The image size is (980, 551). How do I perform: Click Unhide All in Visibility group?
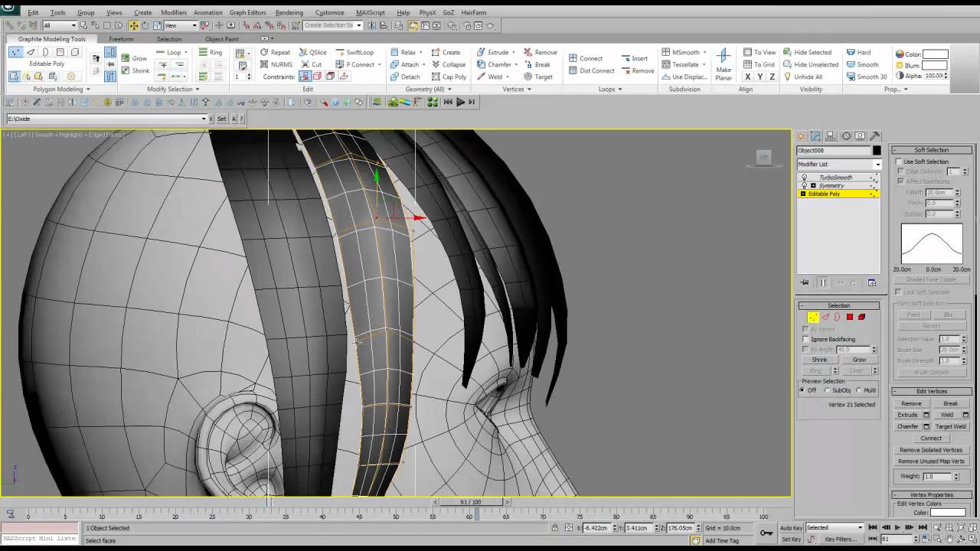coord(802,77)
